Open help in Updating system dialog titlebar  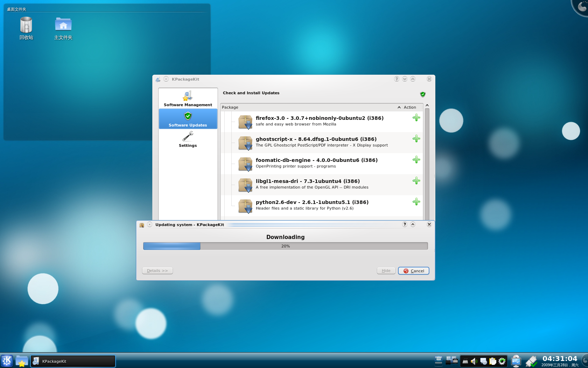pyautogui.click(x=405, y=224)
